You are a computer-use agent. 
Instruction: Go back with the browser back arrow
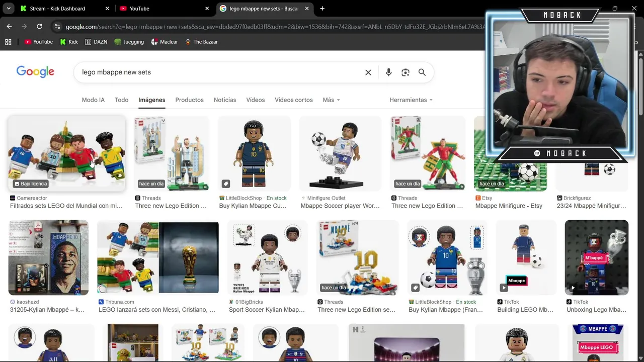(9, 26)
